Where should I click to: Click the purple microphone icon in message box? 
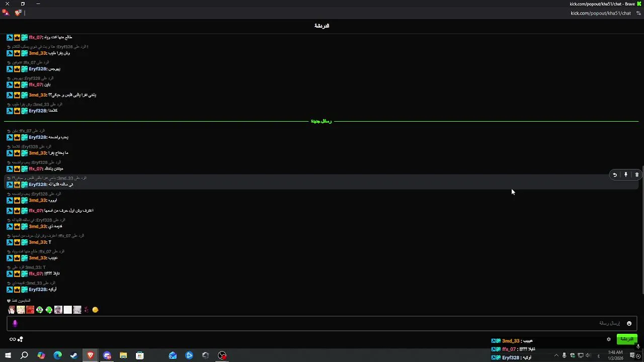click(x=15, y=323)
